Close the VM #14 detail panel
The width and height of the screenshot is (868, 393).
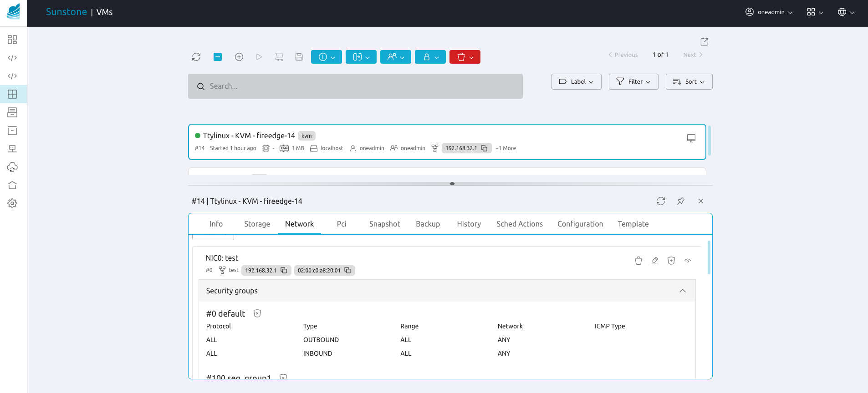pos(701,201)
